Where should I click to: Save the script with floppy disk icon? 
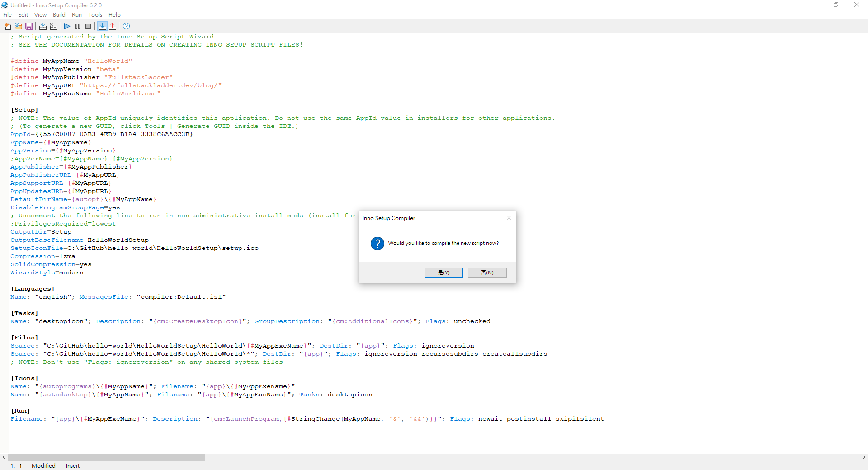[x=29, y=26]
